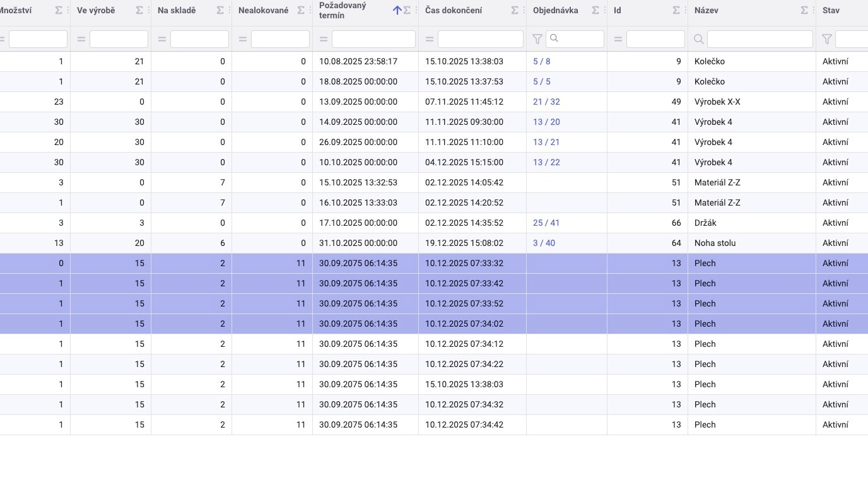This screenshot has height=485, width=868.
Task: Open filter funnel menu for Objednávka column
Action: 537,39
